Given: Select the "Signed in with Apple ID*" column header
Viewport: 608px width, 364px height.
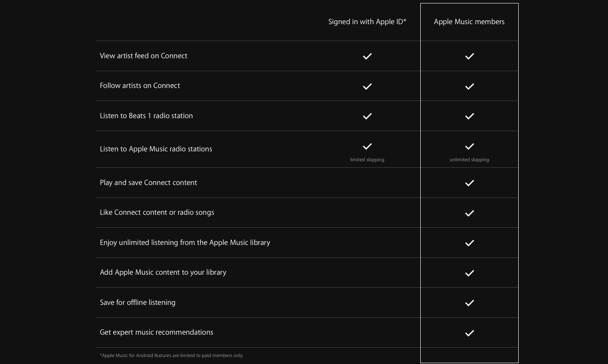Looking at the screenshot, I should click(x=367, y=22).
